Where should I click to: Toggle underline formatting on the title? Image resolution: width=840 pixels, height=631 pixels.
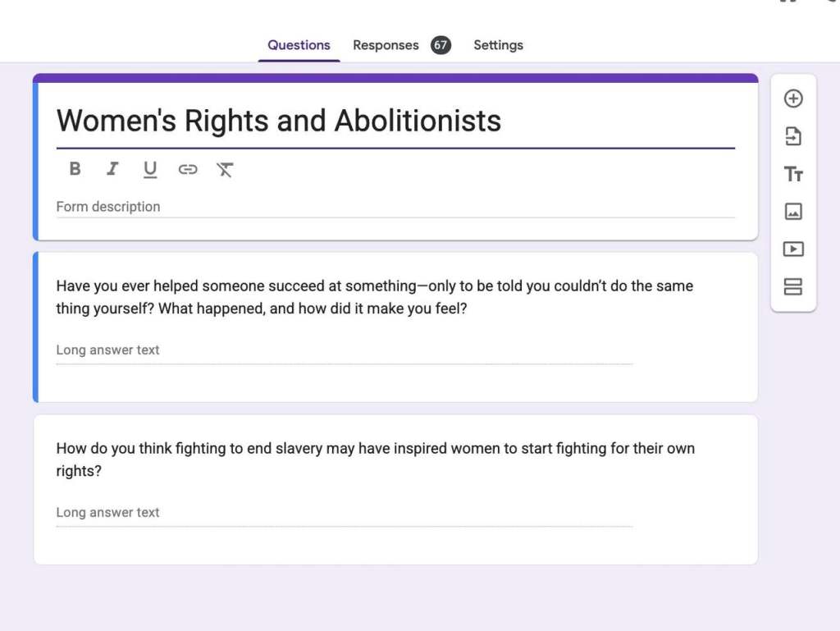(x=150, y=170)
